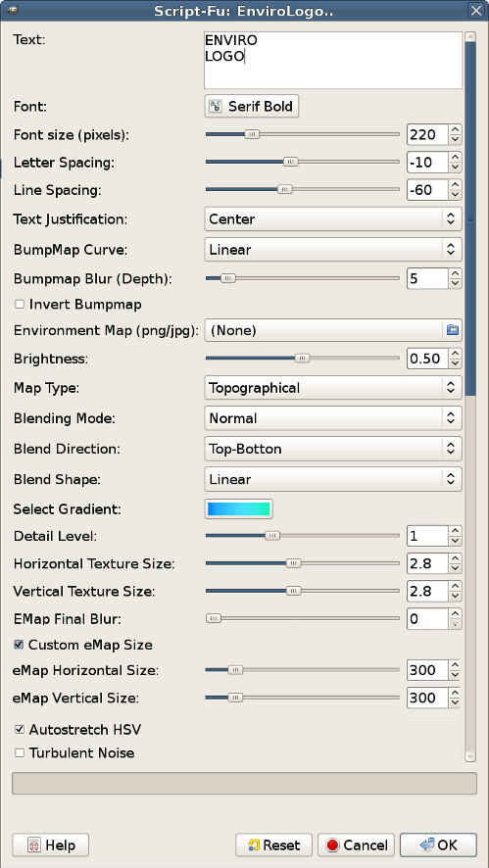
Task: Click inside the ENVIRO LOGO text box
Action: click(333, 61)
